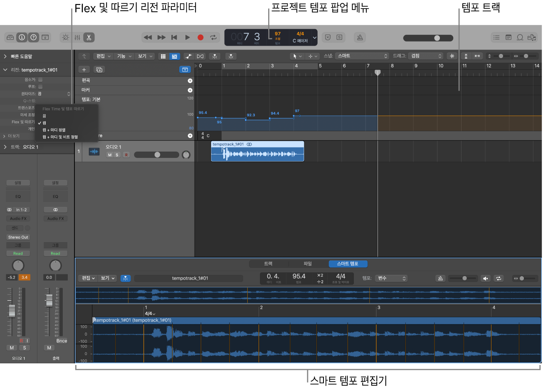Toggle Mute on the 출력 channel strip
Screen dimensions: 543x392
pyautogui.click(x=49, y=348)
